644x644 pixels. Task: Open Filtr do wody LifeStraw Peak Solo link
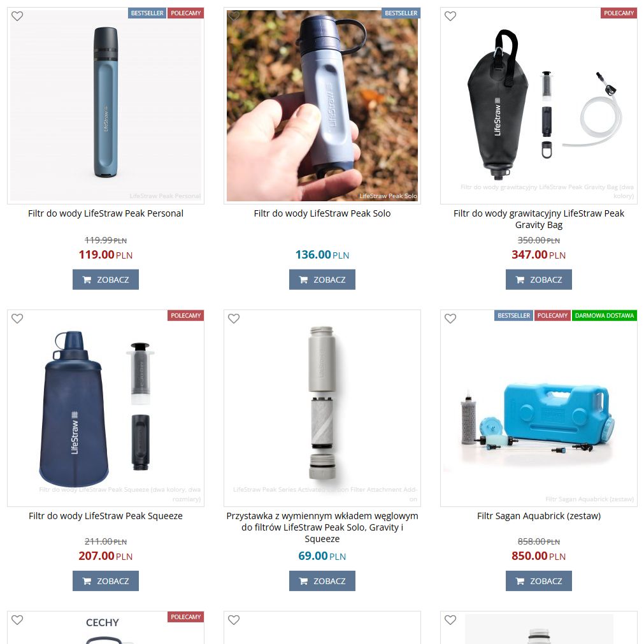pyautogui.click(x=322, y=213)
